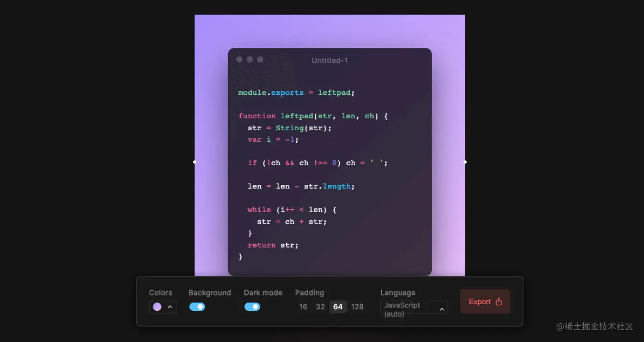Screen dimensions: 644x342
Task: Click the share icon on Export
Action: [x=499, y=301]
